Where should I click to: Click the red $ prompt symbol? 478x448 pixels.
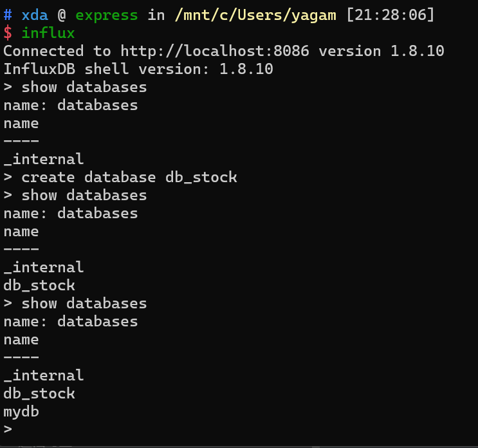(x=8, y=33)
